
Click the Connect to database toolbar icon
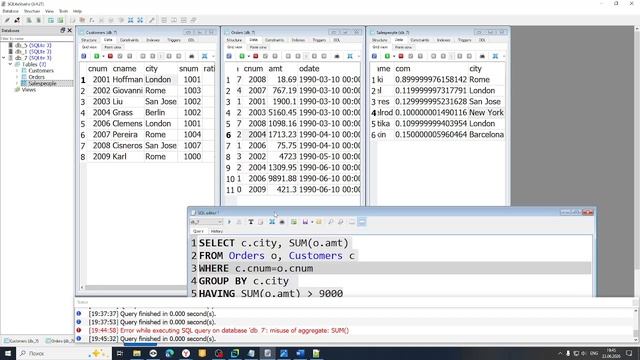pos(7,20)
